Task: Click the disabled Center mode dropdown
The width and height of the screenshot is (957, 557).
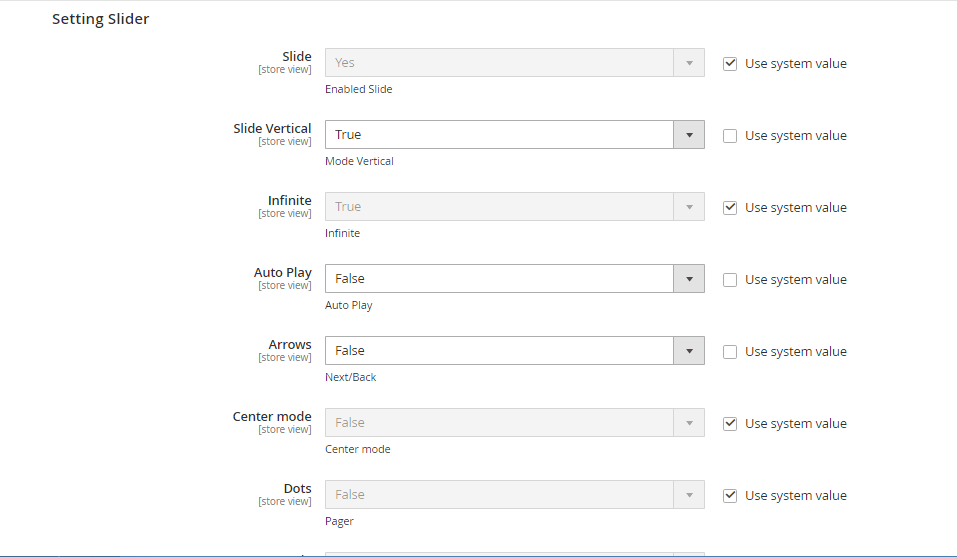Action: 514,423
